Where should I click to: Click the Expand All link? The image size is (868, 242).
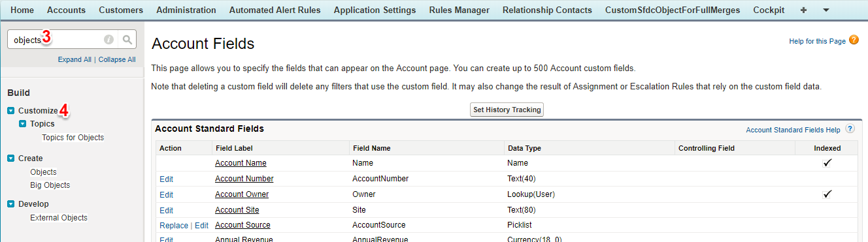[x=75, y=59]
